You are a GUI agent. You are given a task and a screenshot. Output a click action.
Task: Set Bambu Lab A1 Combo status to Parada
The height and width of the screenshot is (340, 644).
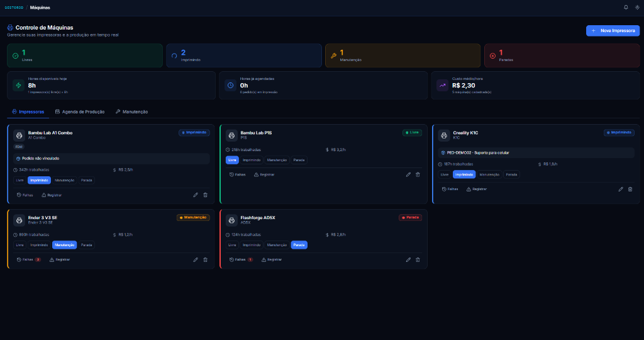[86, 180]
